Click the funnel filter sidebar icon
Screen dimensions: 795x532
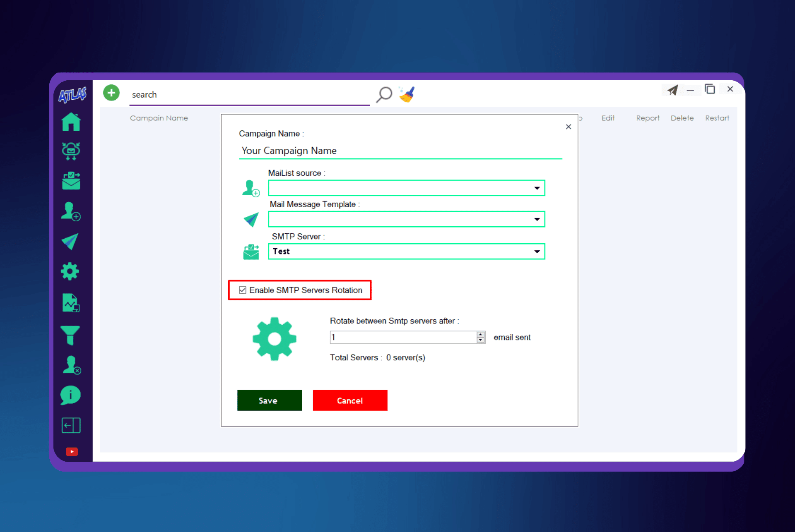coord(70,335)
